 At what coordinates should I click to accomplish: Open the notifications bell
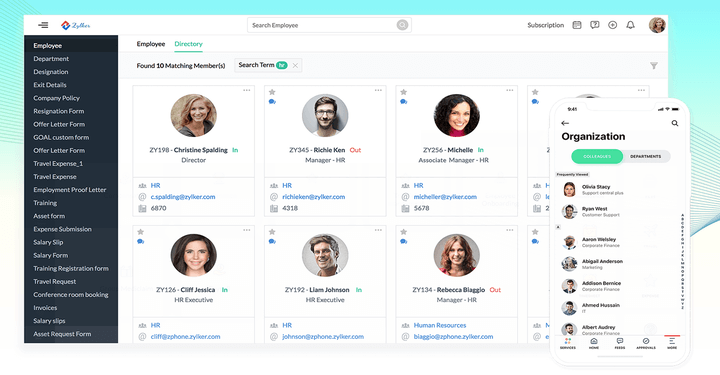[630, 25]
